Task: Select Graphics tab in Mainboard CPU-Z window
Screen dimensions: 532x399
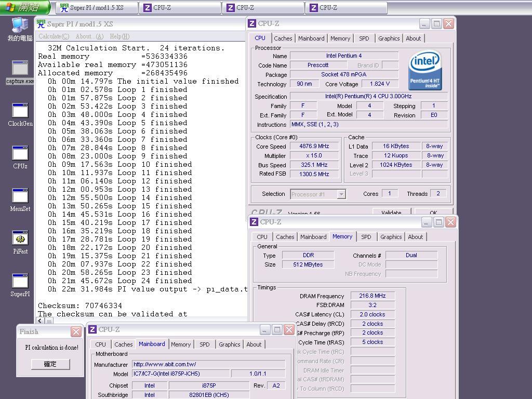Action: (x=229, y=344)
